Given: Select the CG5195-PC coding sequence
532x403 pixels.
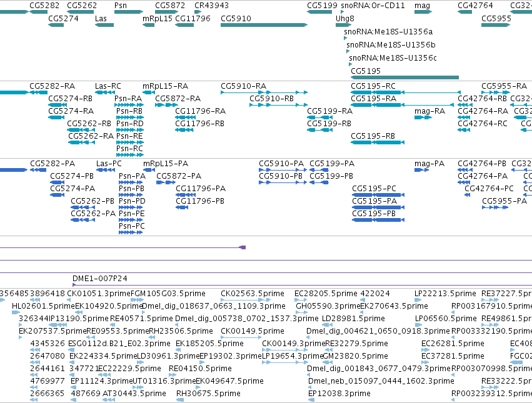Looking at the screenshot, I should coord(378,195).
